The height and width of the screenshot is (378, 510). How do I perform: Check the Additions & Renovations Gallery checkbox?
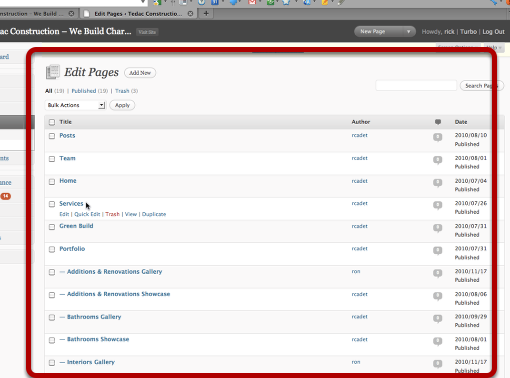click(x=52, y=272)
